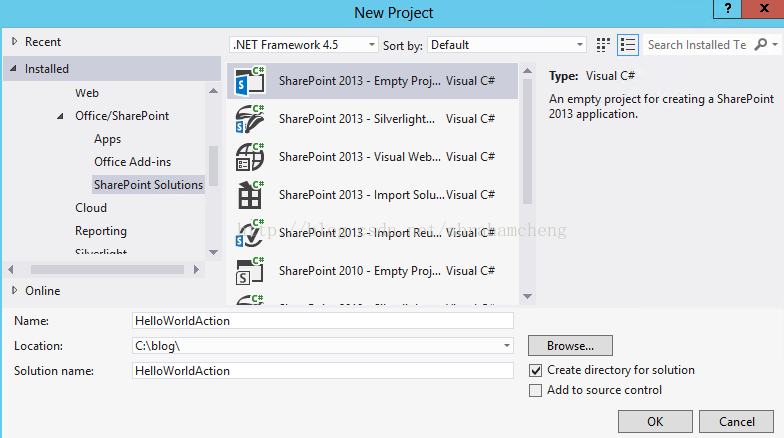Click the Cancel button
The height and width of the screenshot is (438, 784).
coord(736,422)
